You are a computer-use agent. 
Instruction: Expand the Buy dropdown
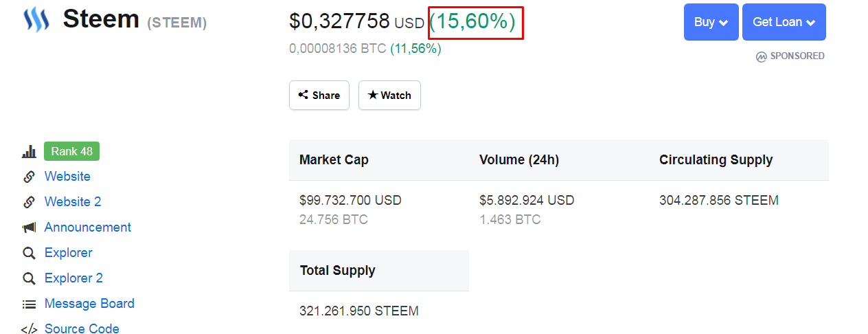point(711,22)
